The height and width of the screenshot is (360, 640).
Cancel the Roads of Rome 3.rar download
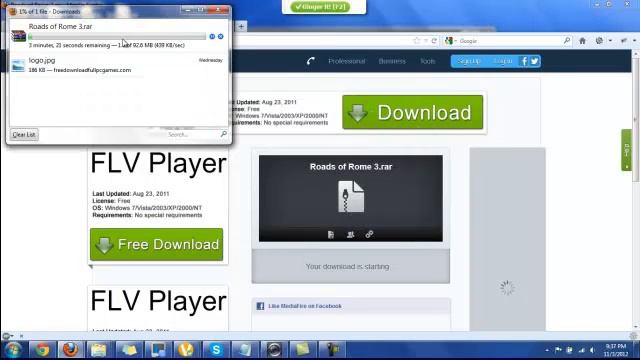point(220,36)
